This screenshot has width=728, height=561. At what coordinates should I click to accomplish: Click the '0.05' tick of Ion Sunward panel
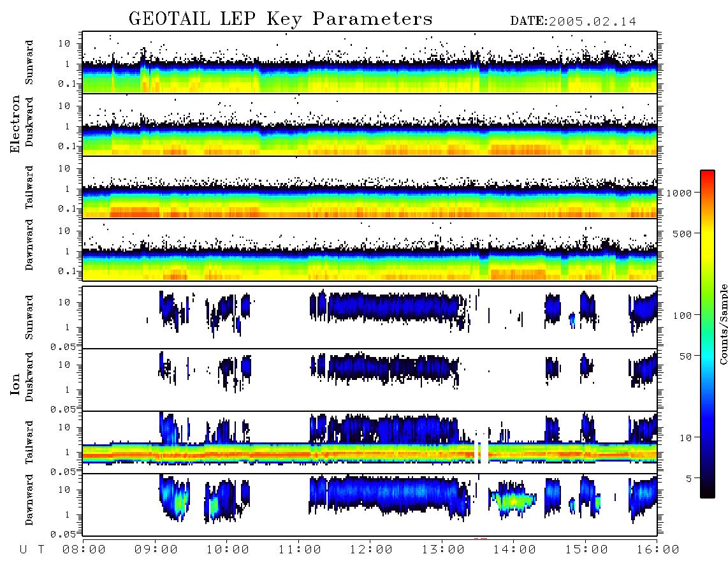[63, 347]
